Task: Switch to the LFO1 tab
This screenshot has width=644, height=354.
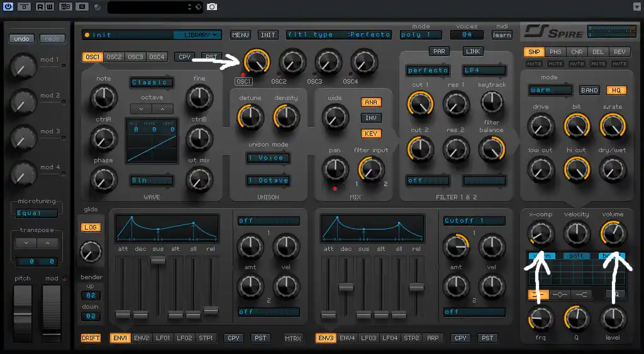Action: (x=163, y=338)
